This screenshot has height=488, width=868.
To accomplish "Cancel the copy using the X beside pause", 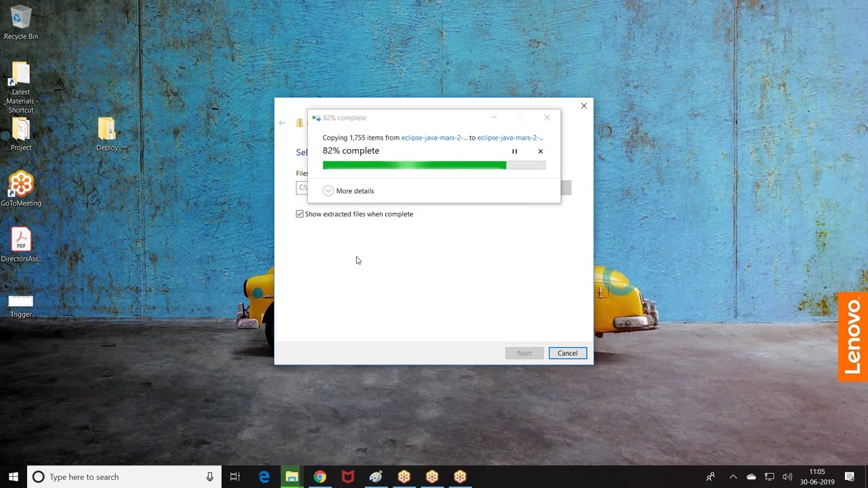I will 540,151.
